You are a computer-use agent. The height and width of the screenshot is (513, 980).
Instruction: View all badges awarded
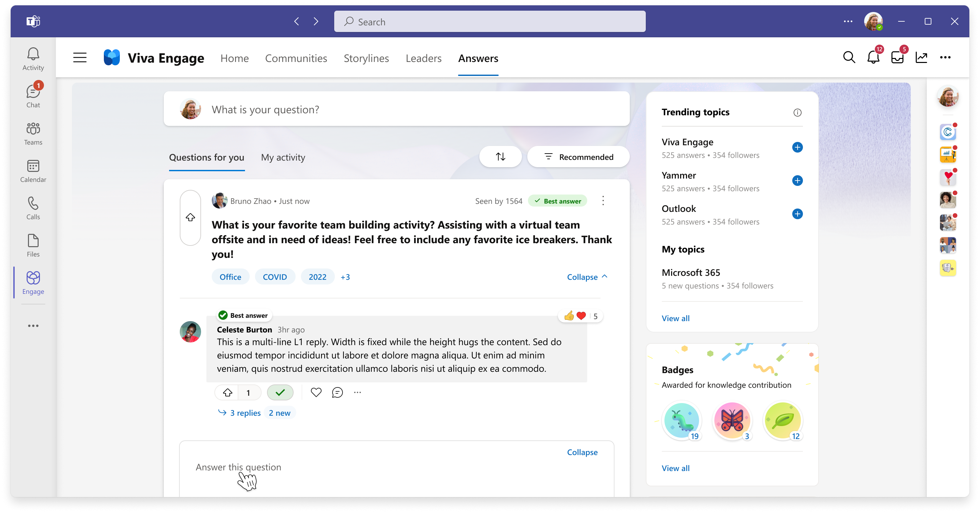pyautogui.click(x=675, y=468)
